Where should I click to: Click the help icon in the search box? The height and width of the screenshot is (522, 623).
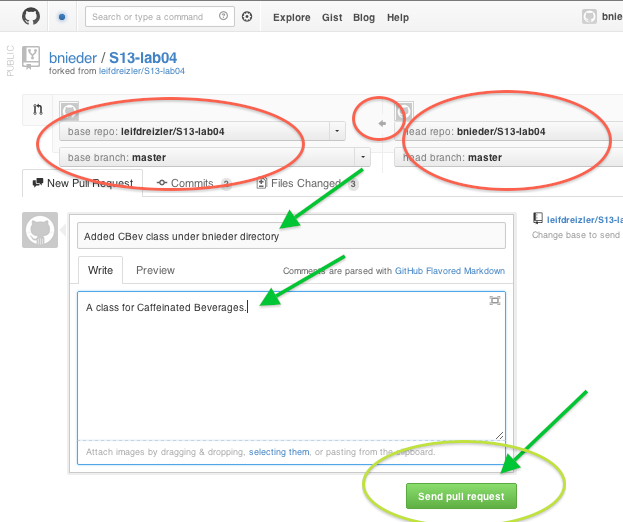click(223, 16)
